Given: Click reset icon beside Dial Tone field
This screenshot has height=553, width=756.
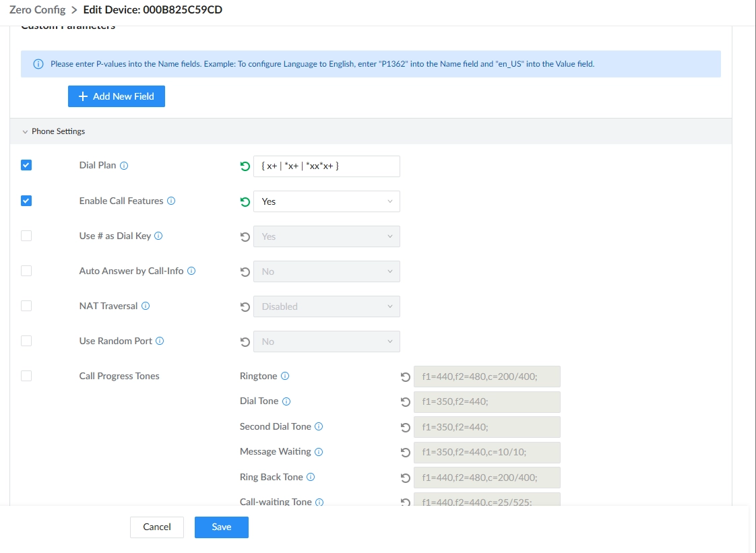Looking at the screenshot, I should (x=406, y=402).
